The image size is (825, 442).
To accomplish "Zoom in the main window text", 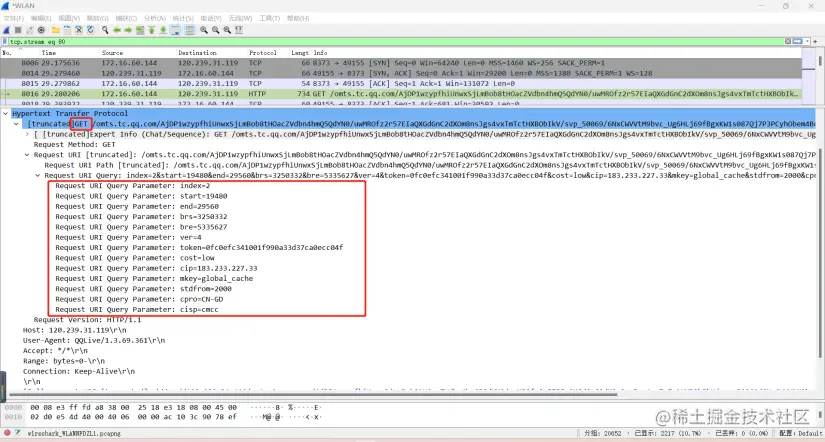I will pyautogui.click(x=204, y=30).
